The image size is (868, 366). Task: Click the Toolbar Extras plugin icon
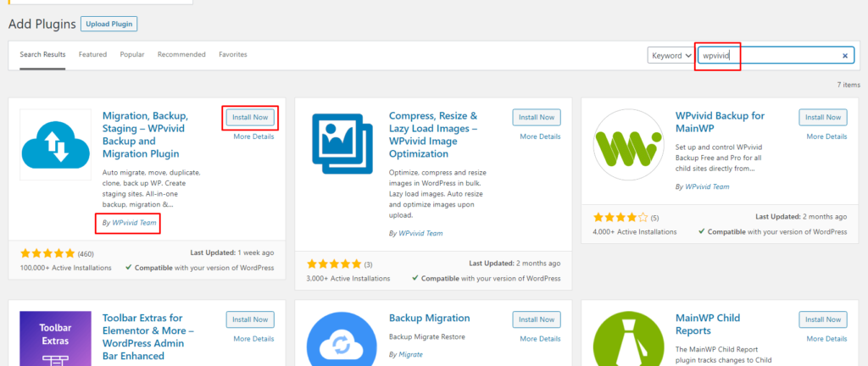point(55,338)
